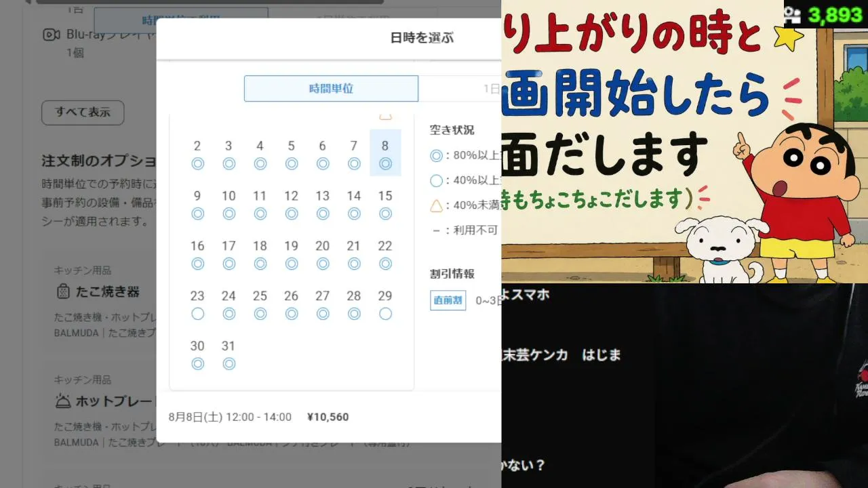The height and width of the screenshot is (488, 868).
Task: Click the availability icon under date 14
Action: [354, 213]
